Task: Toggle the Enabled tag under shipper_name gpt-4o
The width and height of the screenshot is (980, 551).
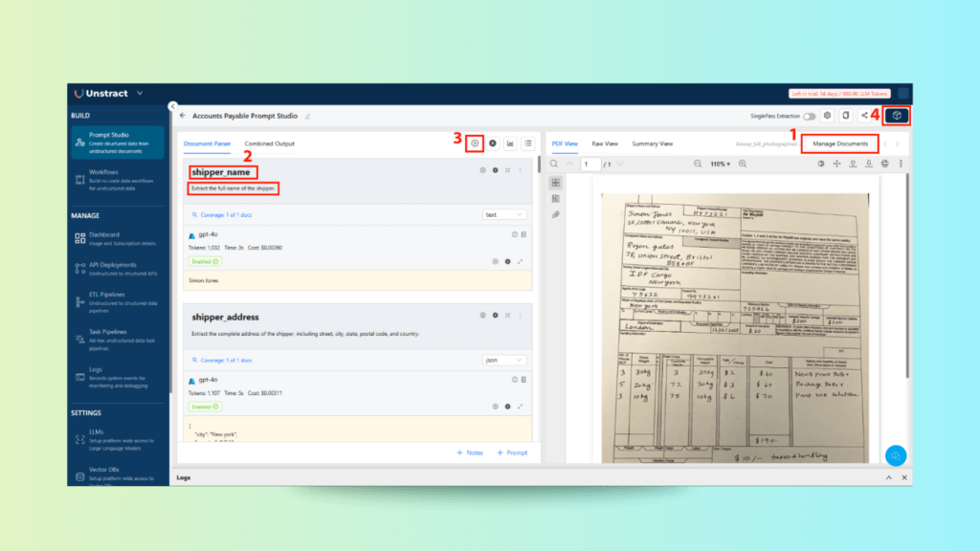Action: point(205,260)
